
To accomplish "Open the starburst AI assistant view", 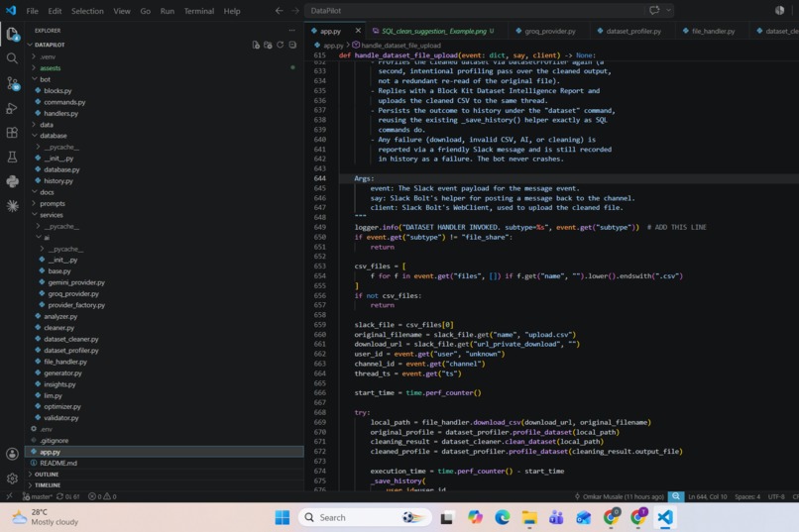I will coord(12,206).
